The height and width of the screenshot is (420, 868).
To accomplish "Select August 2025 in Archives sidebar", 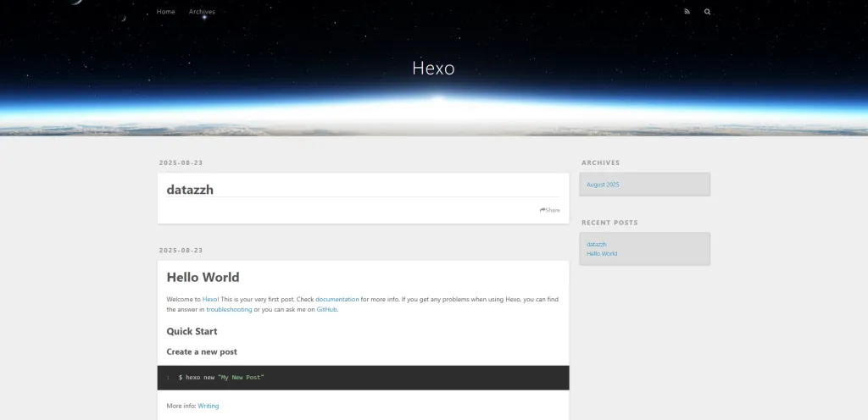I will coord(603,185).
